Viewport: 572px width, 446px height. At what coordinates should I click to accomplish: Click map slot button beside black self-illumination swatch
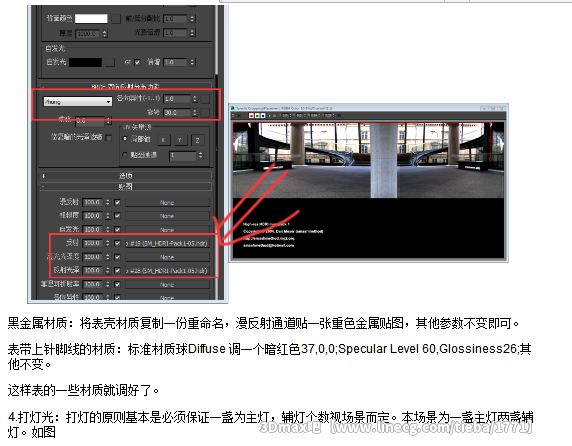pyautogui.click(x=110, y=62)
